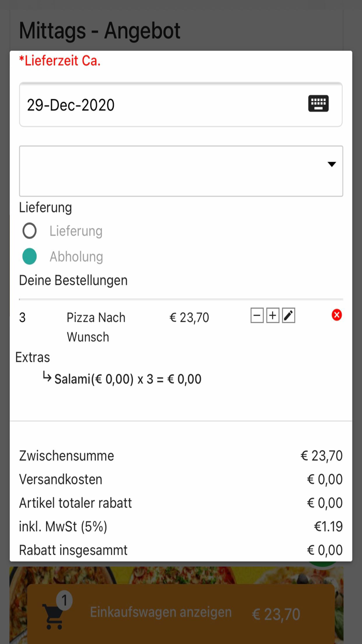
Task: Edit the Pizza Nach Wunsch order item
Action: tap(288, 315)
